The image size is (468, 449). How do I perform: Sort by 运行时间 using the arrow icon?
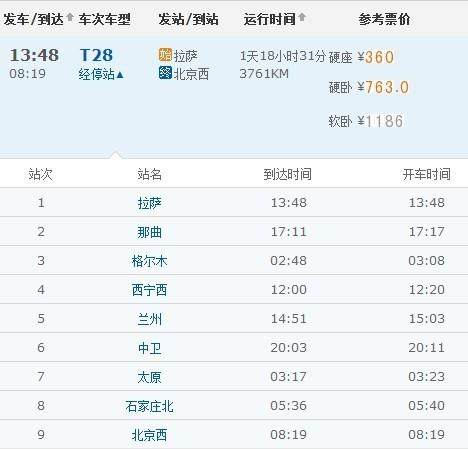(302, 17)
